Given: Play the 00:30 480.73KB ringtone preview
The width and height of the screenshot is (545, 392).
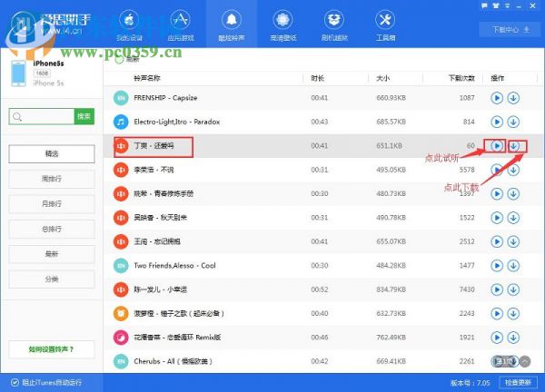Looking at the screenshot, I should click(497, 194).
